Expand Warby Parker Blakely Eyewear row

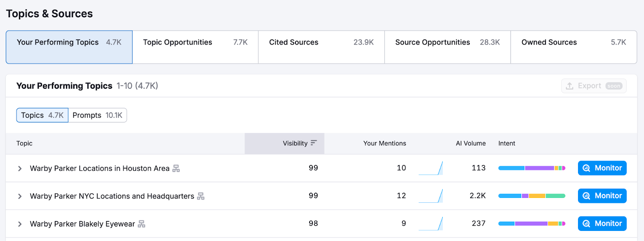click(20, 224)
